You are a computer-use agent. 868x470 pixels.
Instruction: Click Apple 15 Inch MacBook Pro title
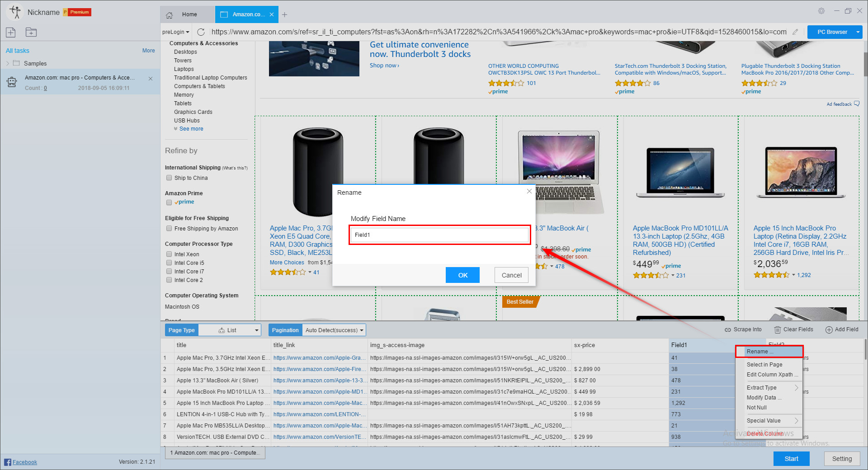(800, 240)
